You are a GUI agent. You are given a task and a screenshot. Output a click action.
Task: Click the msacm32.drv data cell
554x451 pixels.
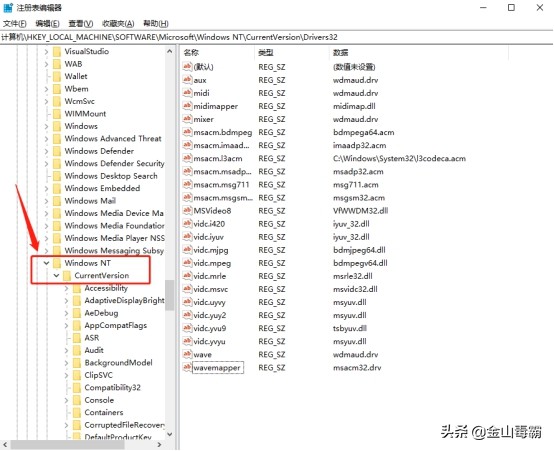click(357, 368)
